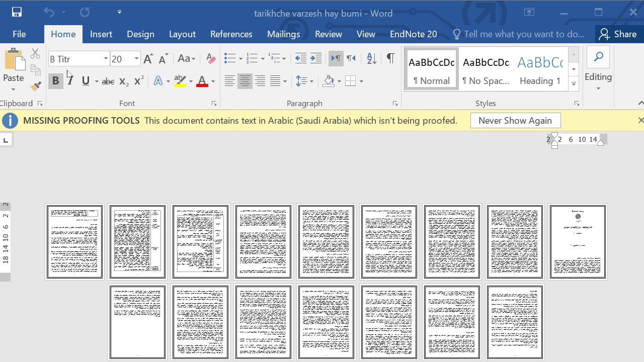Apply the No Spacing style
Screen dimensions: 644x362
[x=486, y=69]
